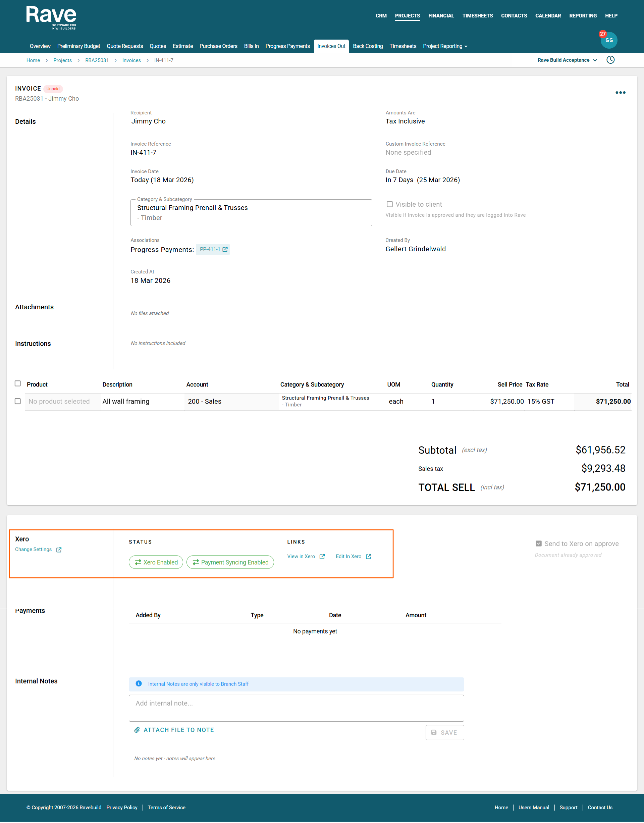Click Edit In Xero external link icon
This screenshot has width=644, height=823.
pyautogui.click(x=368, y=556)
